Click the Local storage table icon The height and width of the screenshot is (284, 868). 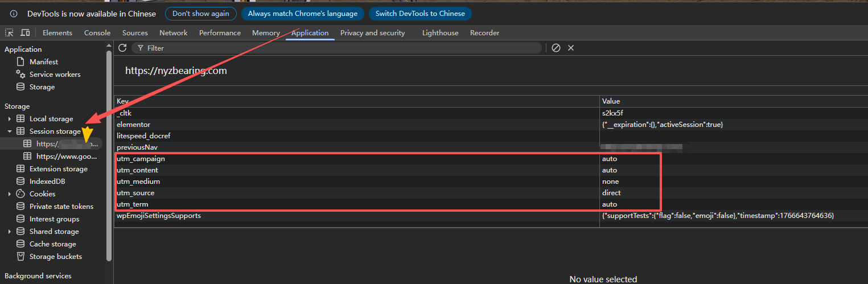[x=20, y=118]
